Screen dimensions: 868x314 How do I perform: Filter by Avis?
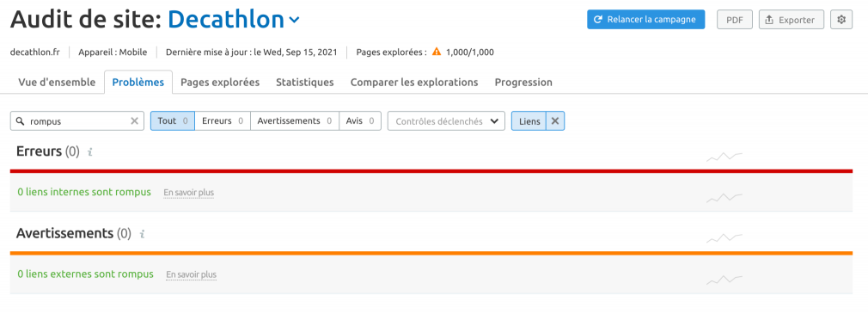[360, 121]
